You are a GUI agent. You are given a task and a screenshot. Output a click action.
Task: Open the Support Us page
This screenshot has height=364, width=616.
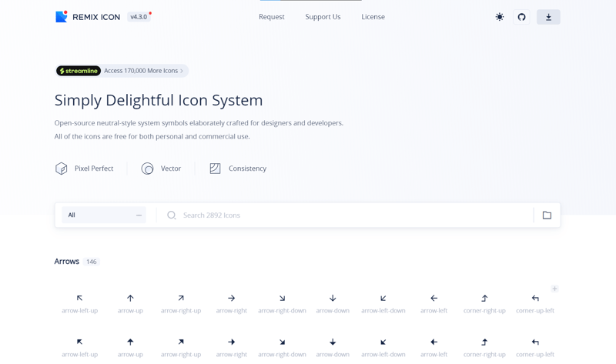(x=323, y=17)
